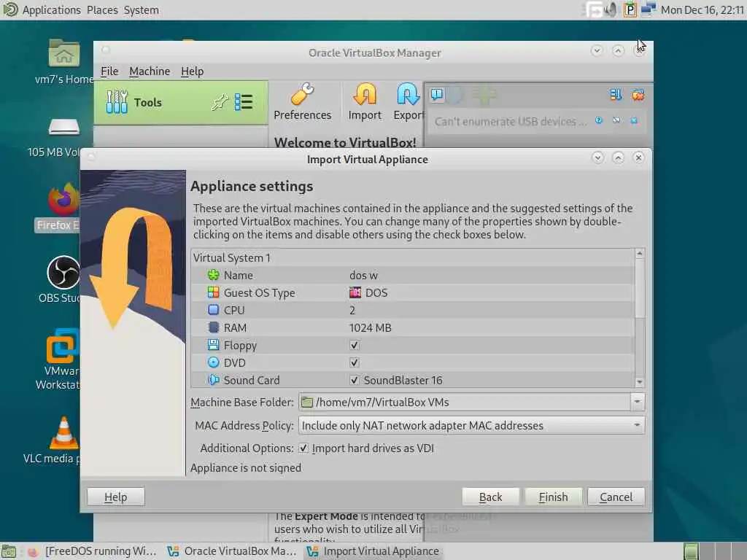Click the volume icon in top panel

coord(611,9)
